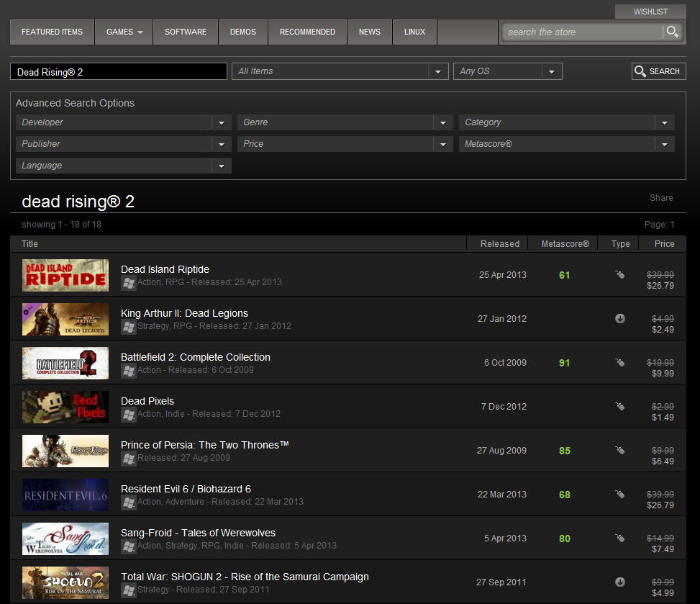This screenshot has width=700, height=604.
Task: Expand the Metascore filter dropdown
Action: pos(665,145)
